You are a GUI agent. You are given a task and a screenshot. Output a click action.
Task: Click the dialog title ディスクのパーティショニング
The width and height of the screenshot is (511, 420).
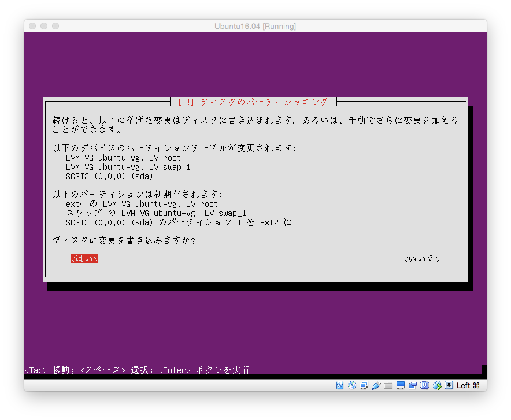pos(264,102)
